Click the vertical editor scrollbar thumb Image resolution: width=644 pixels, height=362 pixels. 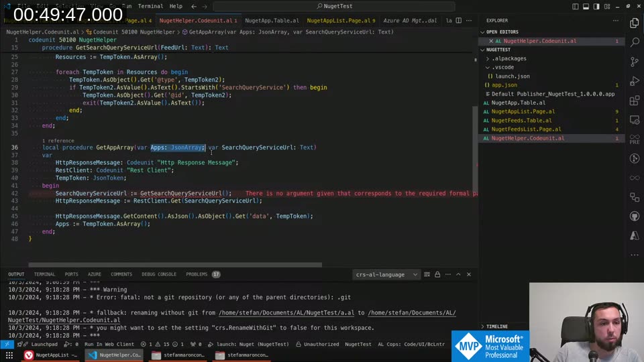click(x=475, y=149)
